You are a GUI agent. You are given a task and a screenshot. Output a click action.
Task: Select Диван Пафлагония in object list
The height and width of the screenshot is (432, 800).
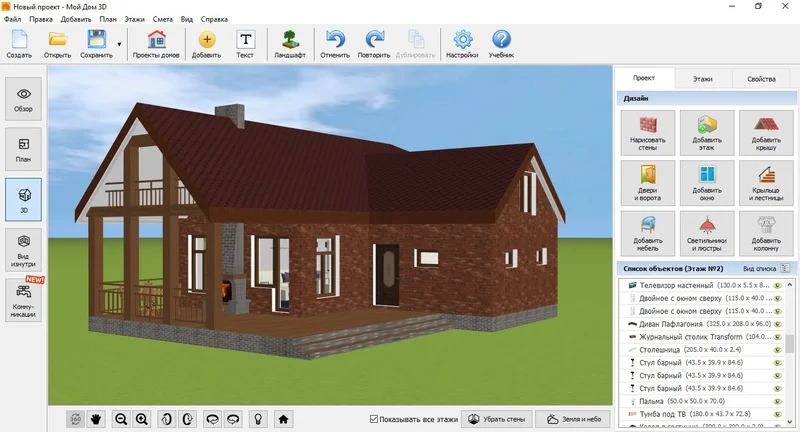coord(702,324)
